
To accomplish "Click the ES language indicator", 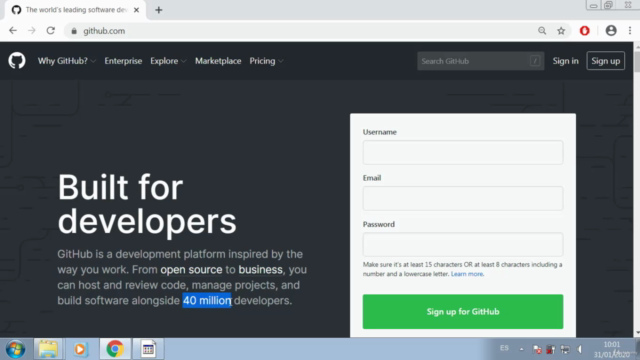I will coord(504,348).
